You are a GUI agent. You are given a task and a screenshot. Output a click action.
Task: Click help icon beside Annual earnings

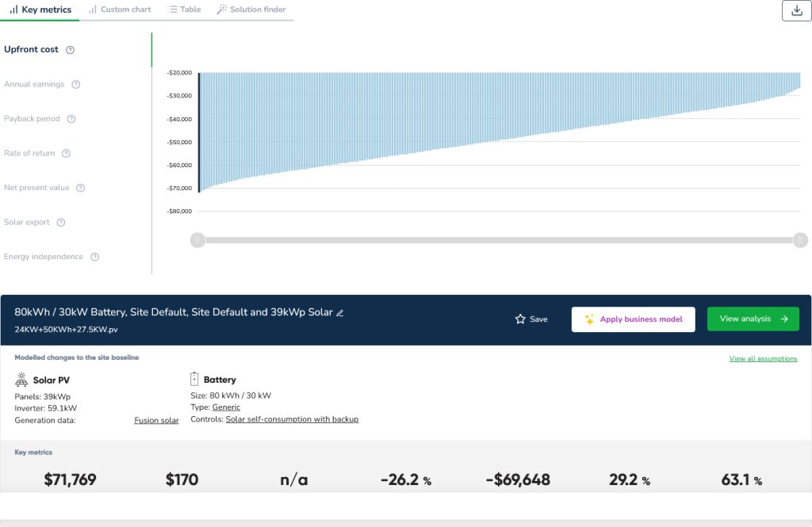coord(75,85)
